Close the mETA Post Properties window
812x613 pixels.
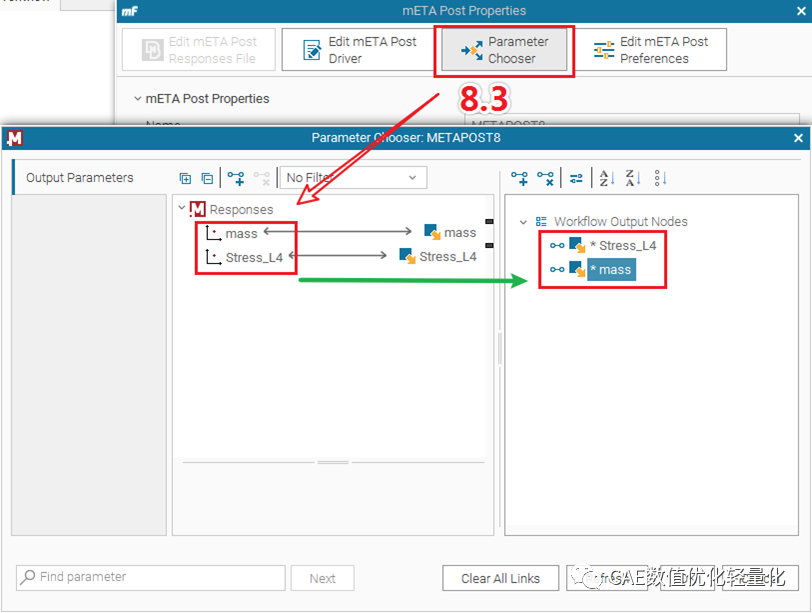click(801, 11)
